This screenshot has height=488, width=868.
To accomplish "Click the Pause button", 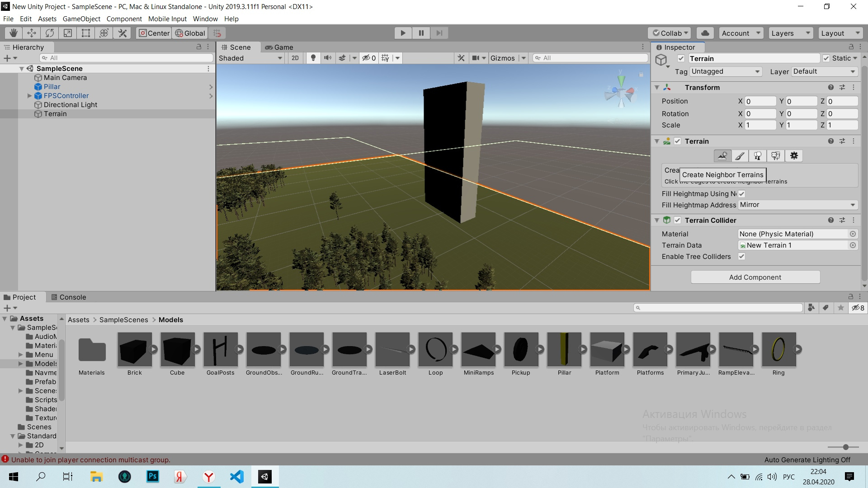I will (421, 33).
